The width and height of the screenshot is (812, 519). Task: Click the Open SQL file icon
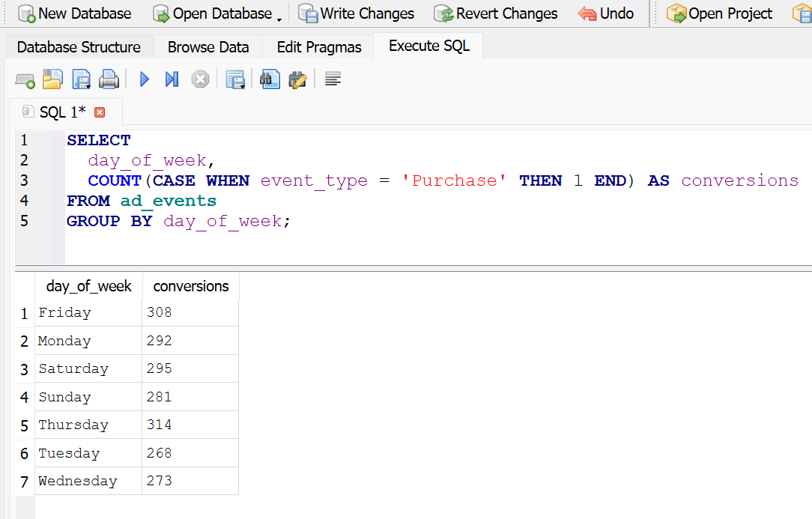[x=52, y=79]
